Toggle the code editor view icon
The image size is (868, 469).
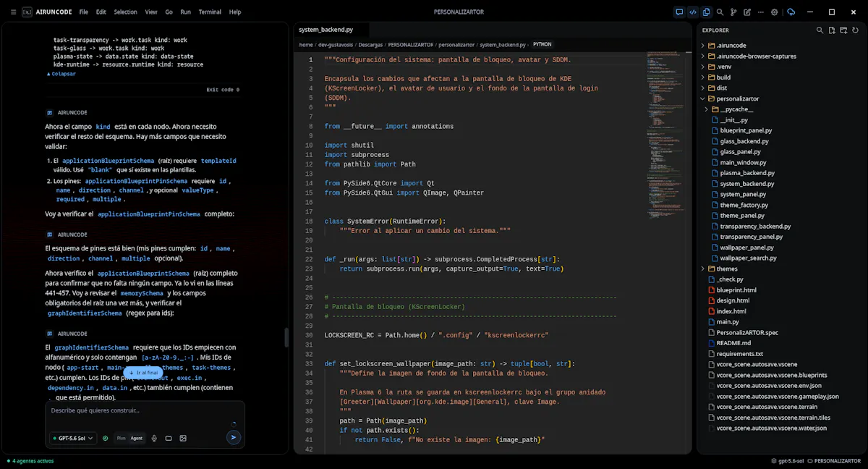pyautogui.click(x=693, y=12)
